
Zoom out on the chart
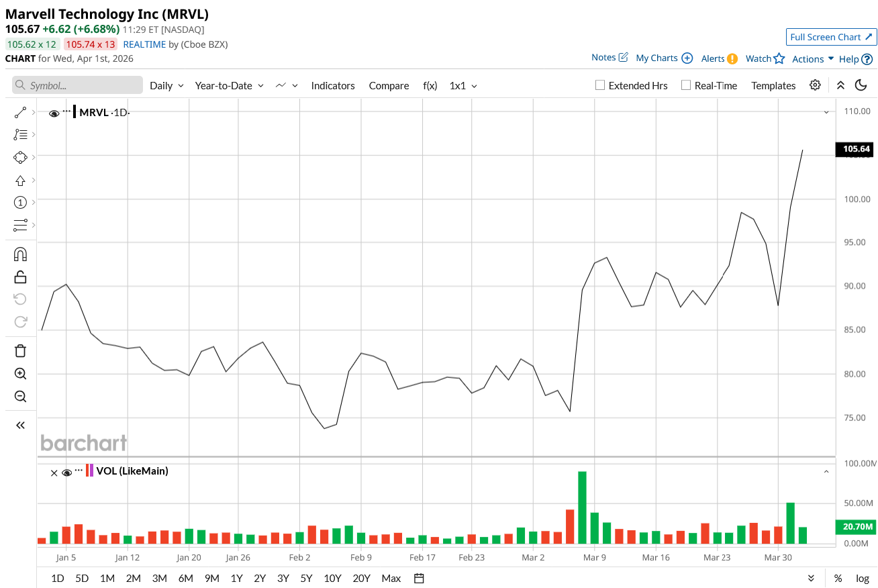pos(20,396)
